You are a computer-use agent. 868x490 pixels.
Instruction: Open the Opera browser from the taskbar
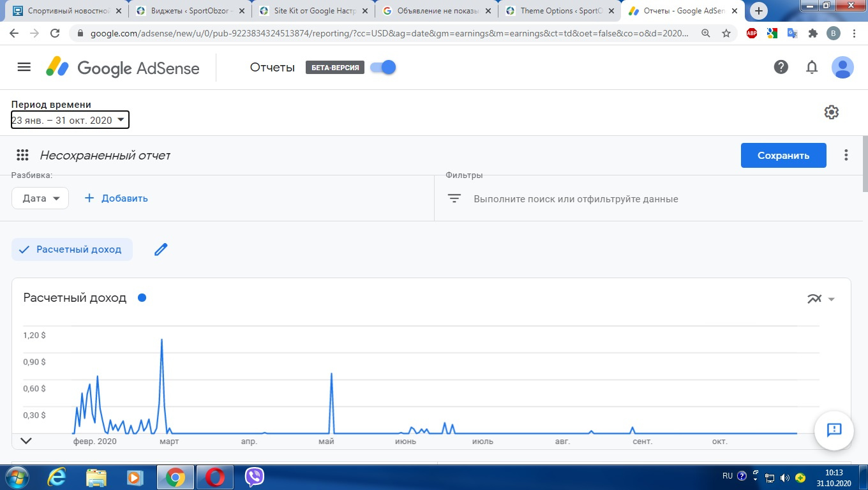coord(215,477)
